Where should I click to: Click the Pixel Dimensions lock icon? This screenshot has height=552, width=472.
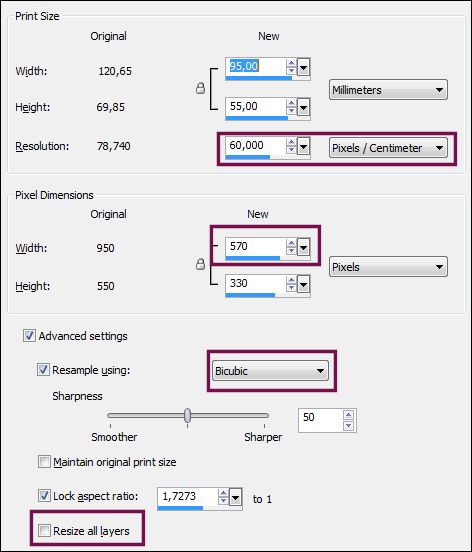tap(200, 264)
